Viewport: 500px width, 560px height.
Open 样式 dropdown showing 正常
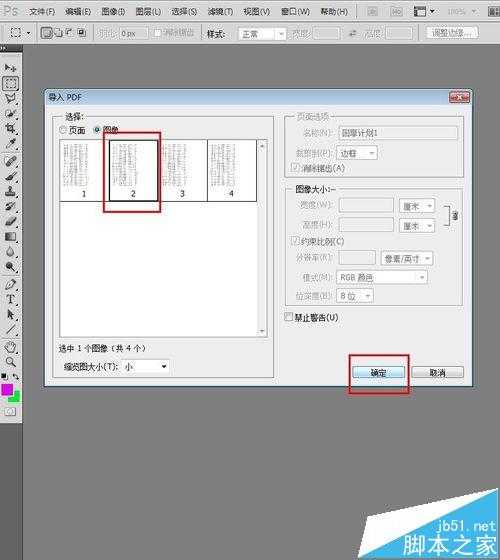coord(262,34)
